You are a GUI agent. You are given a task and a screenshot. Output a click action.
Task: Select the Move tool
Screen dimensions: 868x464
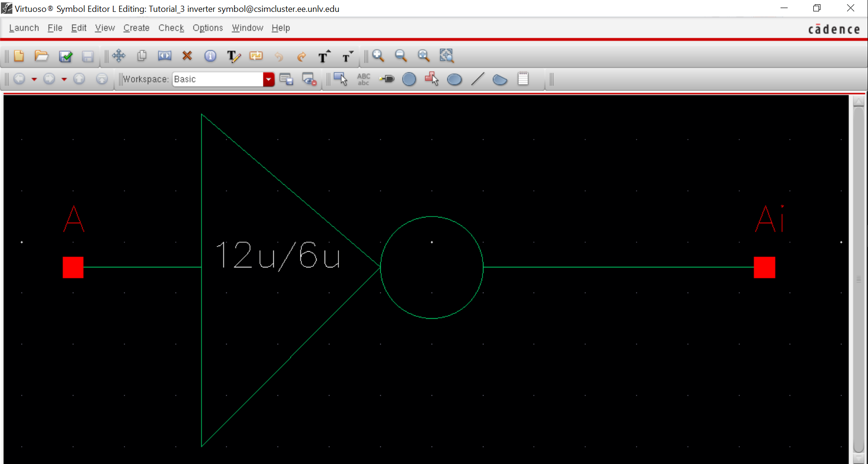click(119, 56)
